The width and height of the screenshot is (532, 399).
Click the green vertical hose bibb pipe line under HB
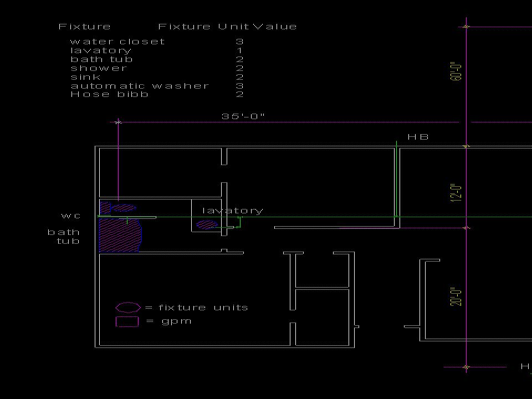396,179
